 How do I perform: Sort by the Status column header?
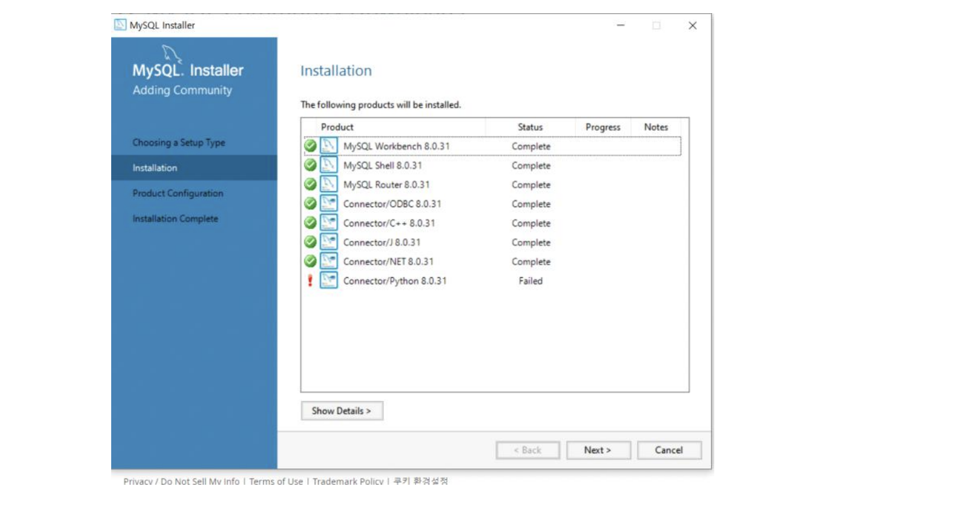[x=530, y=127]
